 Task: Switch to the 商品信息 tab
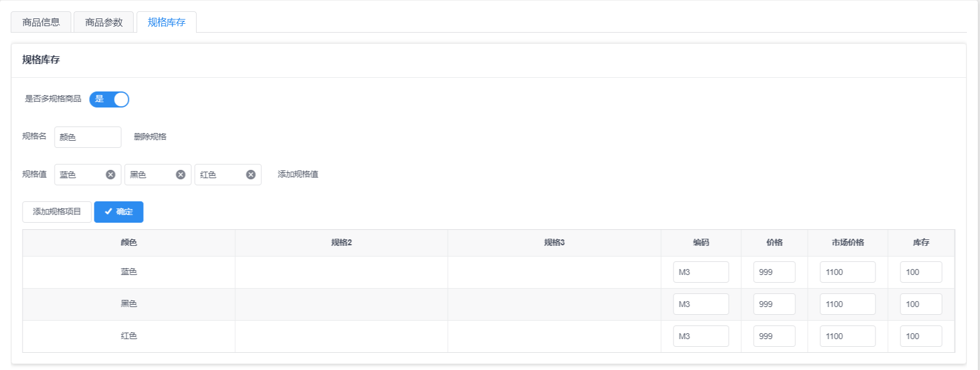pyautogui.click(x=41, y=22)
